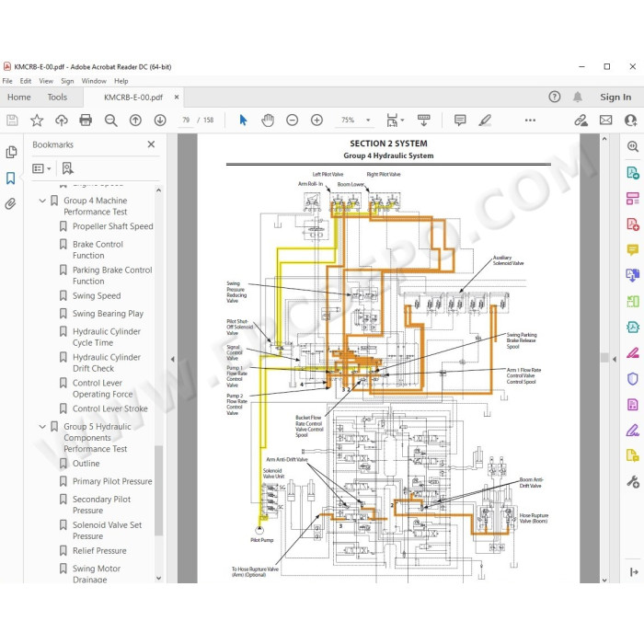
Task: Bookmark this file with the star icon
Action: click(x=37, y=121)
